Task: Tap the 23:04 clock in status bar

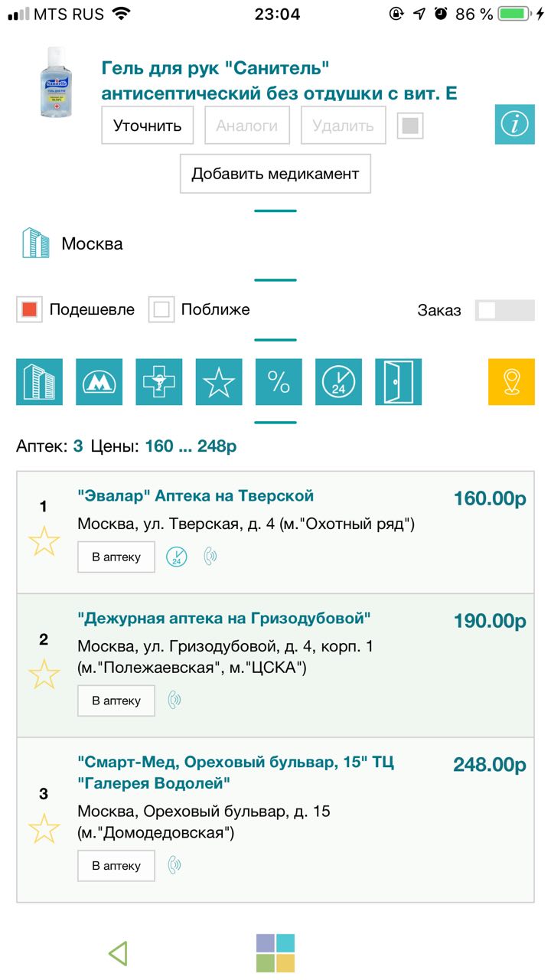Action: coord(275,14)
